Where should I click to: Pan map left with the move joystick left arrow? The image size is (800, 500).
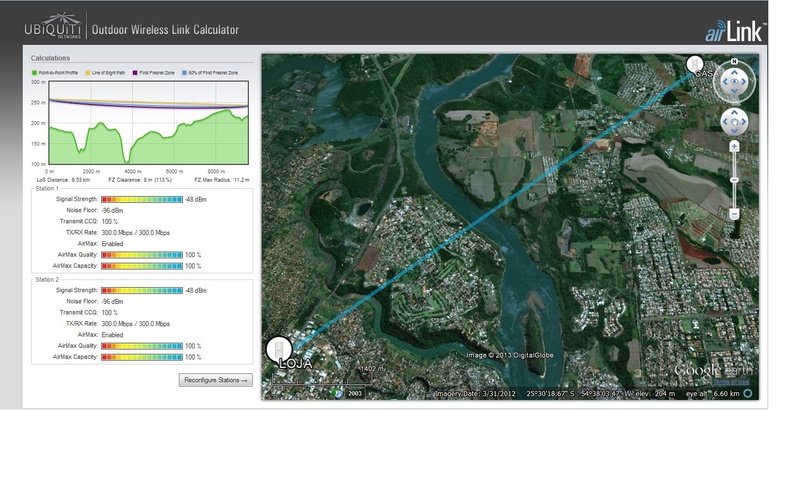point(725,121)
